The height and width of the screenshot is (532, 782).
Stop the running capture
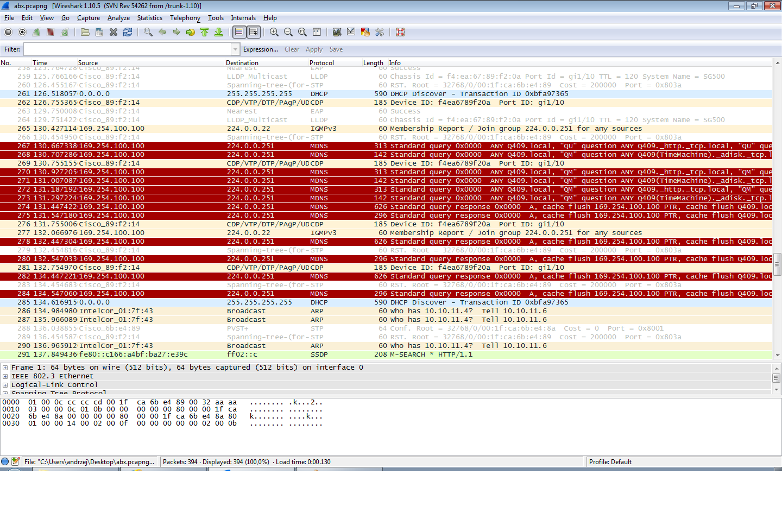(51, 32)
